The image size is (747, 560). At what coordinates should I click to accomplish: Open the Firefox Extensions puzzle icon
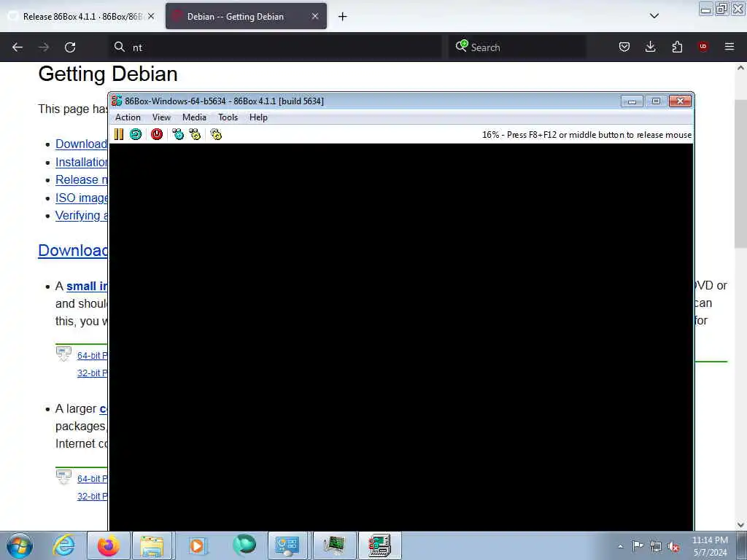(677, 47)
